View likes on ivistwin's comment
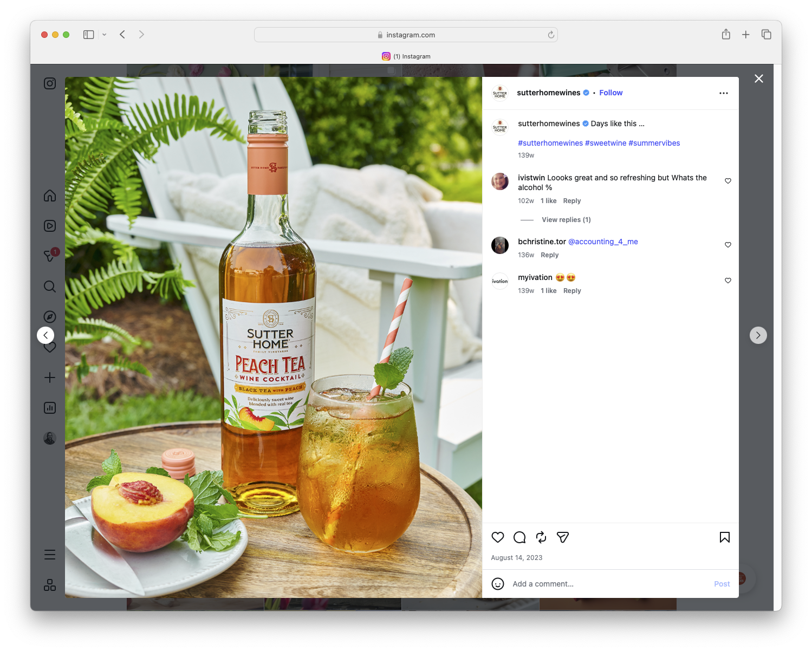Screen dimensions: 812x651 point(549,201)
